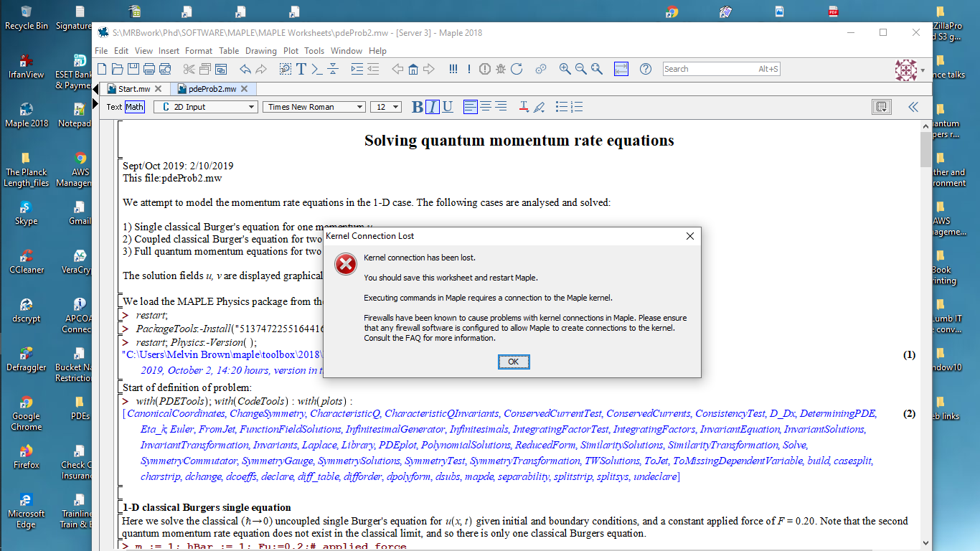Toggle Italic formatting
980x551 pixels.
(432, 107)
